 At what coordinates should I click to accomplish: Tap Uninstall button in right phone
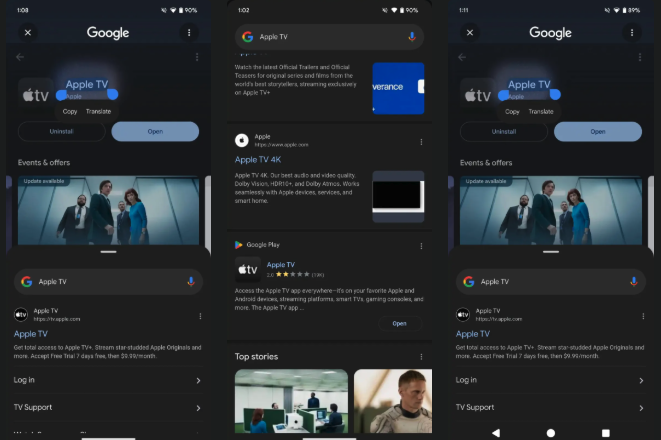[504, 131]
